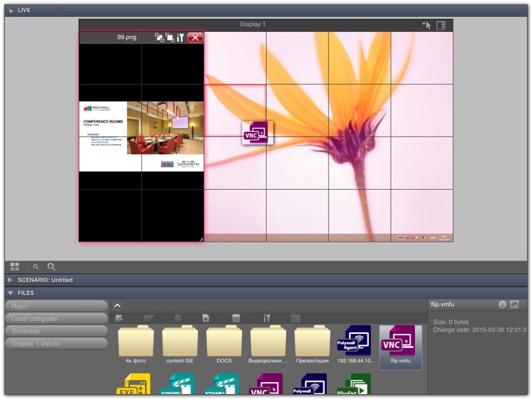The height and width of the screenshot is (399, 532).
Task: Click the info icon next to flip.vmfu details
Action: click(x=502, y=305)
